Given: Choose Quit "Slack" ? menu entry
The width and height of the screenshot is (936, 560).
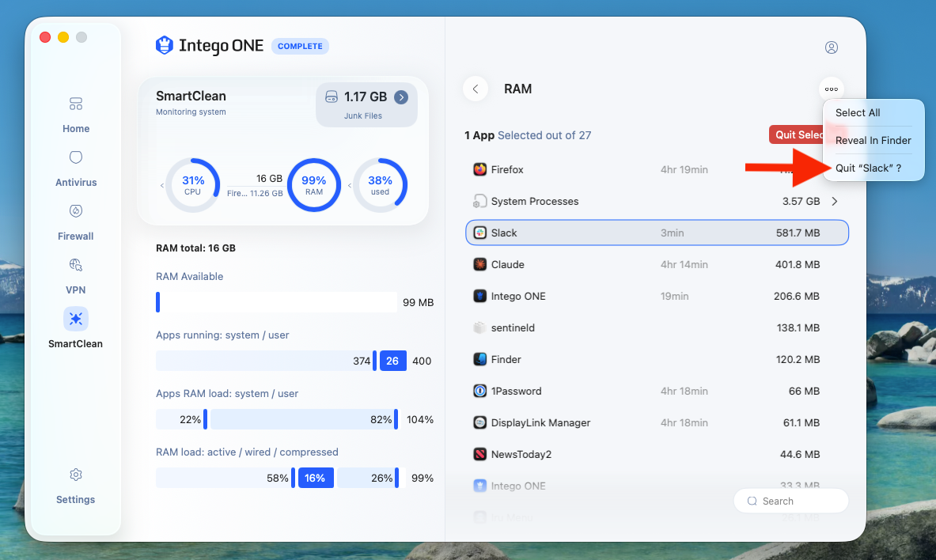Looking at the screenshot, I should click(869, 168).
